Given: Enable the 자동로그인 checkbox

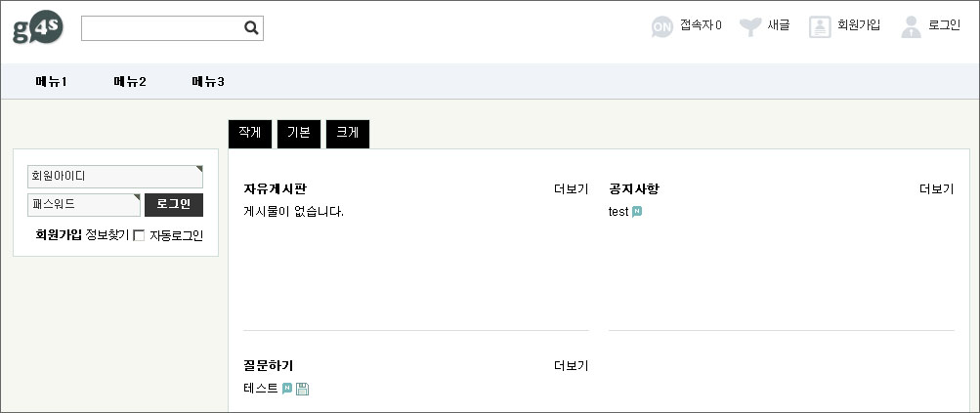Looking at the screenshot, I should click(139, 235).
